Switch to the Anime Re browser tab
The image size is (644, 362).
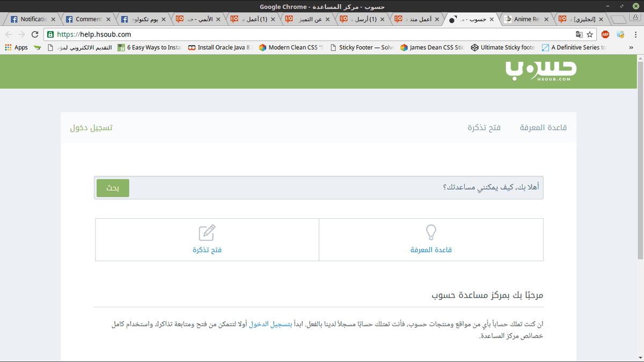point(524,18)
